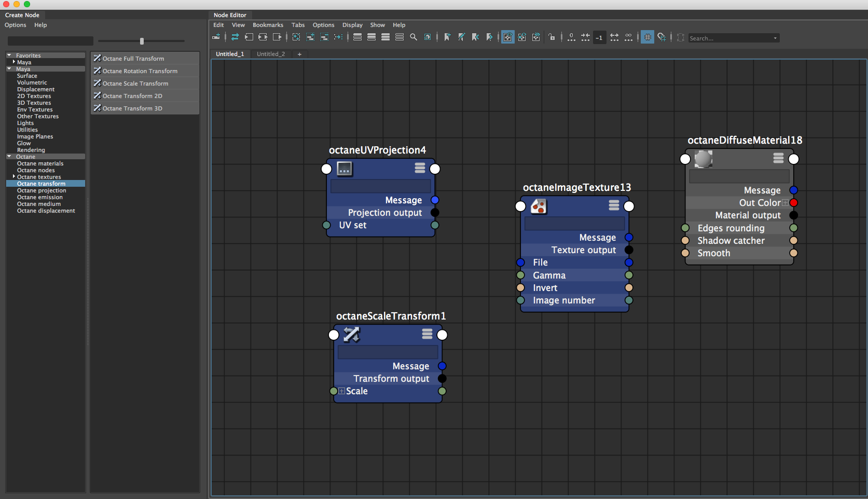
Task: Expand the Octane textures tree item
Action: [x=13, y=177]
